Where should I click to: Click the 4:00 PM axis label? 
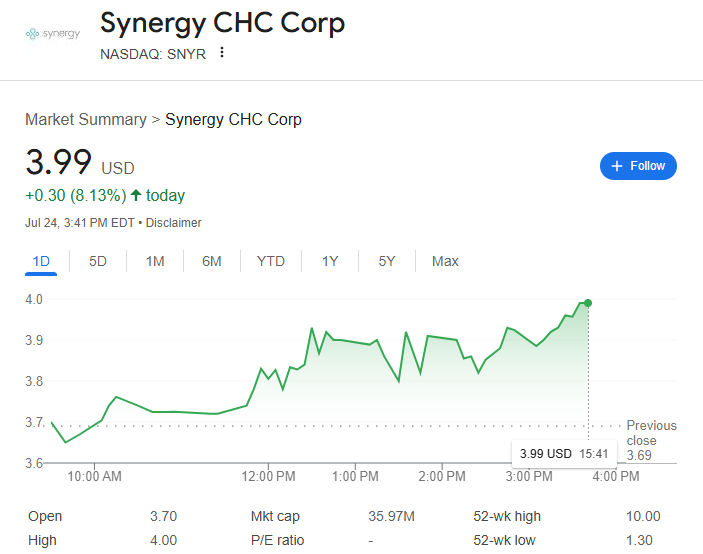[616, 476]
